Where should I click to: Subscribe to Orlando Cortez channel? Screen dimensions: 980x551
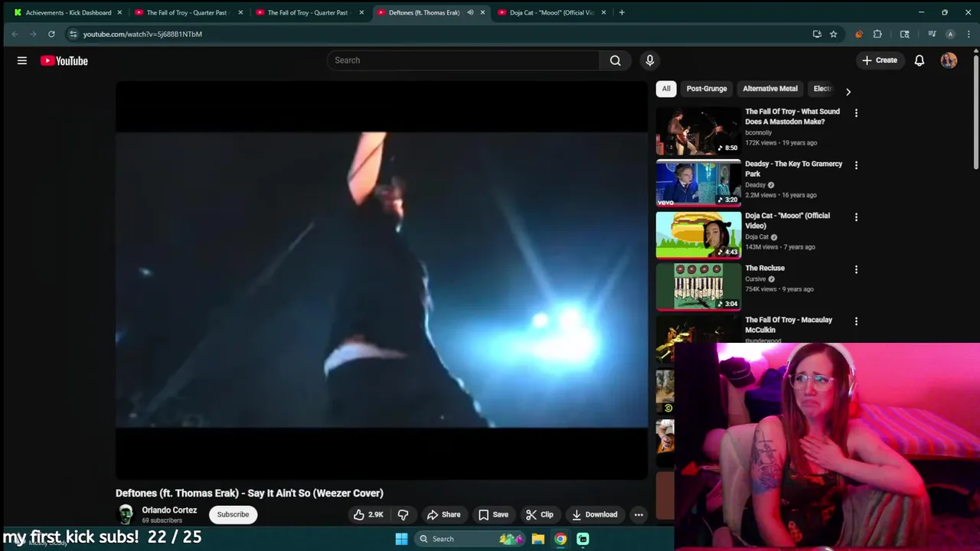pos(233,514)
